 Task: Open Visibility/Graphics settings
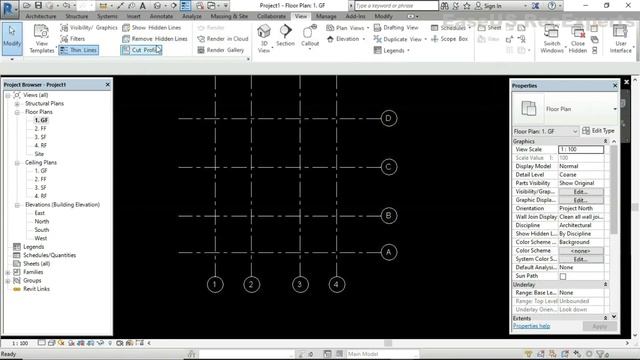point(89,27)
